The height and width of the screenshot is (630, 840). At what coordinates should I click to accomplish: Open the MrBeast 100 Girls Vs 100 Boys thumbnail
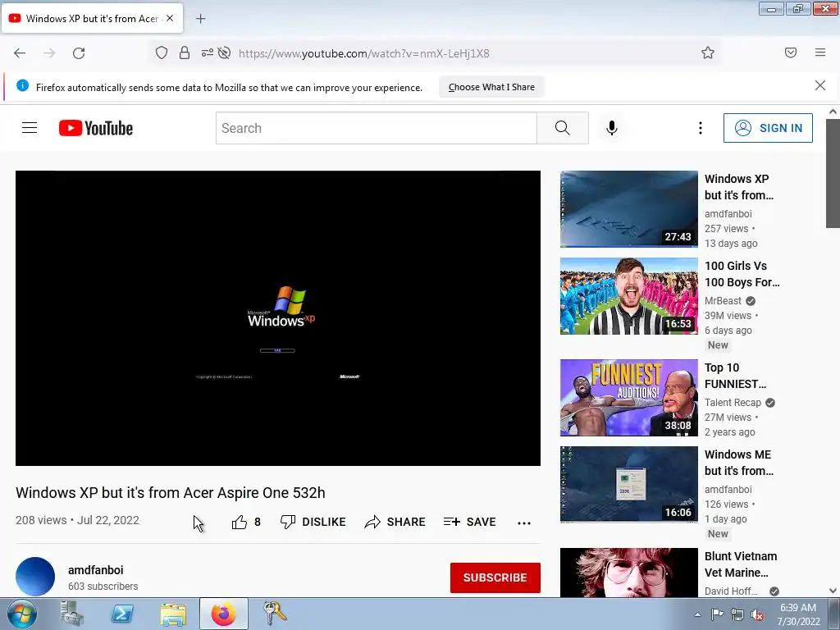(629, 296)
